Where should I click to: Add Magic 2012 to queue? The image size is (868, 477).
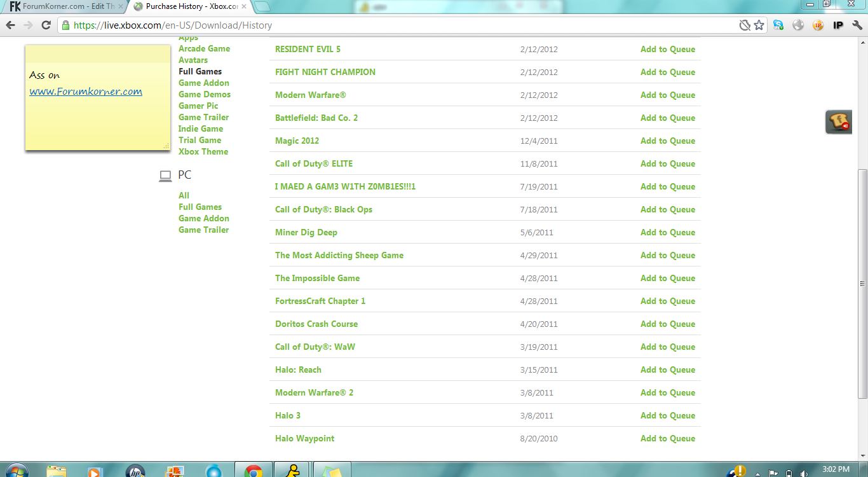(x=668, y=141)
